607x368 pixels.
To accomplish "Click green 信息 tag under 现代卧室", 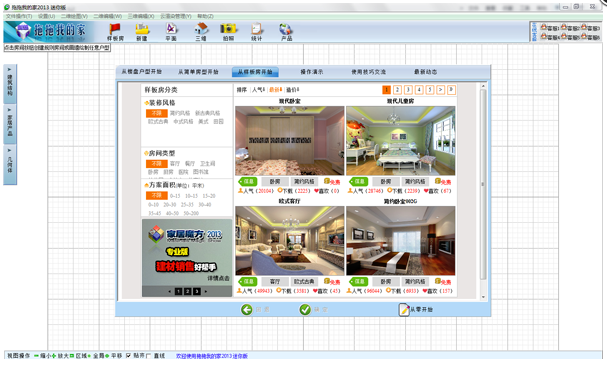I will point(248,181).
